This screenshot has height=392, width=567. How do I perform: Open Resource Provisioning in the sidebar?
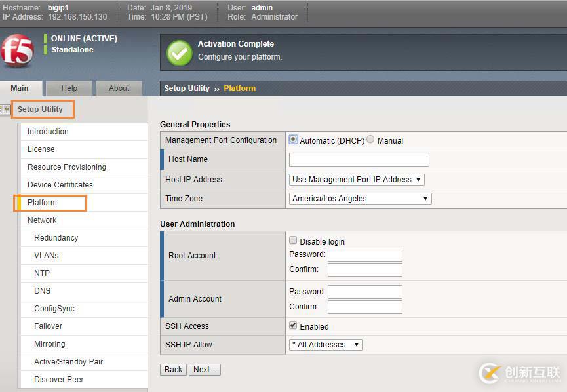67,167
